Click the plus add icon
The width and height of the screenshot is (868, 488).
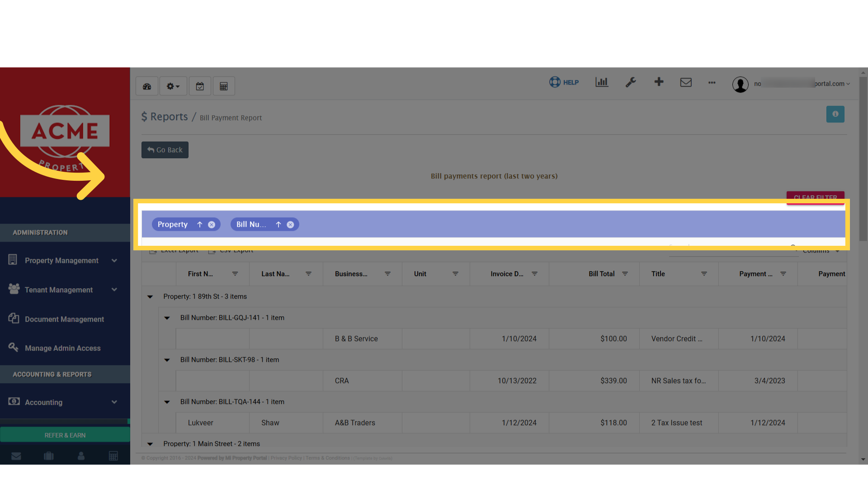click(x=659, y=82)
